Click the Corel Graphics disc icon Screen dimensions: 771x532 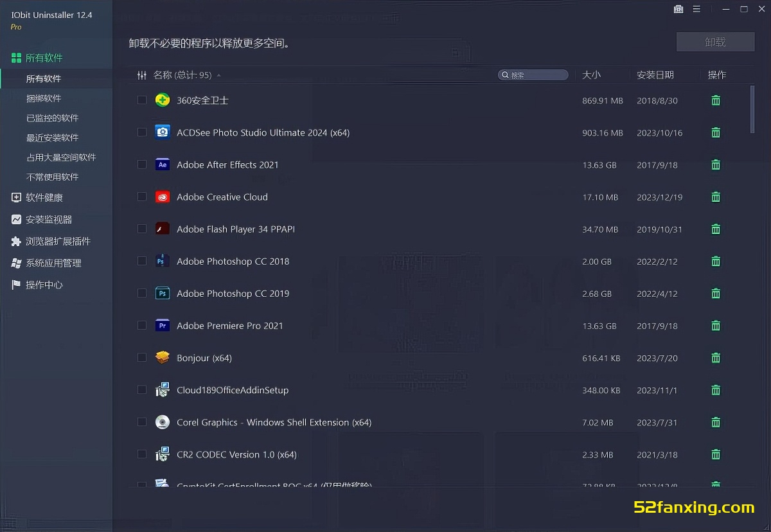[x=163, y=422]
